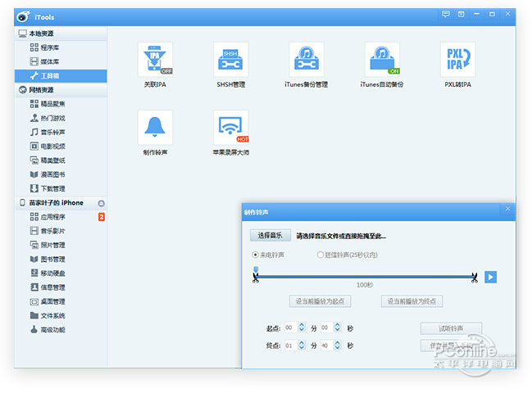Select 来电铃声 radio option
Viewport: 532px width, 393px height.
pos(268,255)
